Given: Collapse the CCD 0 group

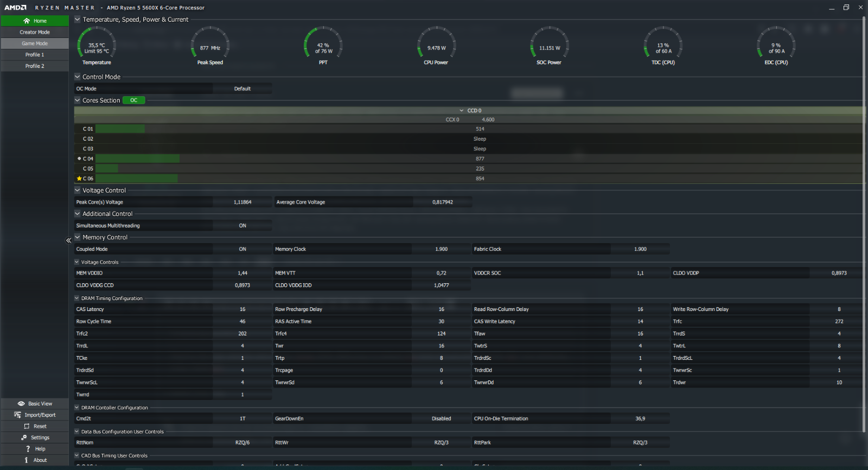Looking at the screenshot, I should click(x=462, y=111).
